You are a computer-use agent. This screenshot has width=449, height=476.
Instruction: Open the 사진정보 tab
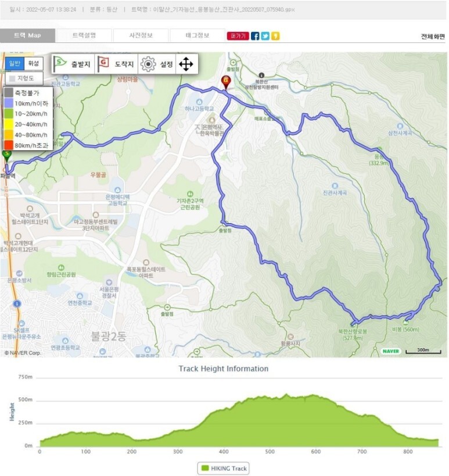(x=141, y=35)
